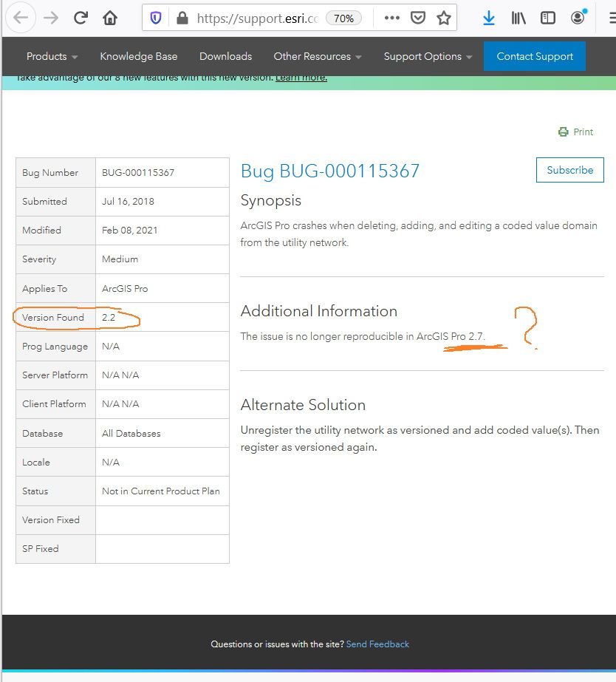
Task: Select the ArcGIS Pro applies-to value
Action: (x=125, y=289)
